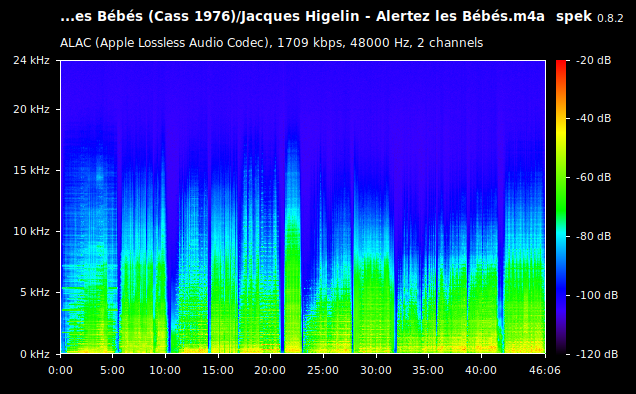The width and height of the screenshot is (636, 394).
Task: Click the version number 0.8.2
Action: coord(610,18)
